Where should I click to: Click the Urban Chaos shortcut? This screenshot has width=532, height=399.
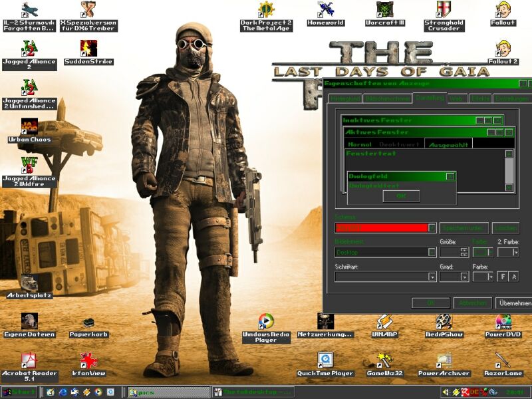[x=29, y=130]
